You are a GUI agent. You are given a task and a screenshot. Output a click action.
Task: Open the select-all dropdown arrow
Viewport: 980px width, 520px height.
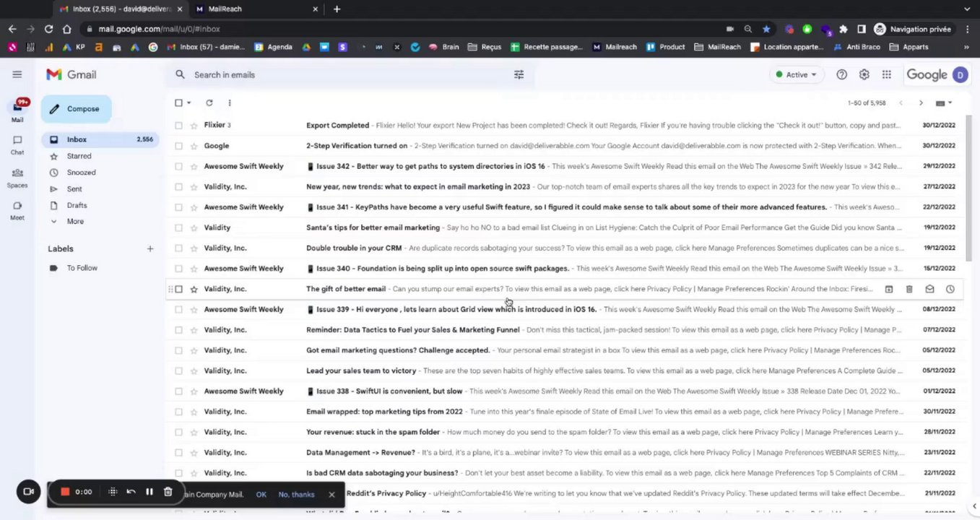[x=188, y=103]
